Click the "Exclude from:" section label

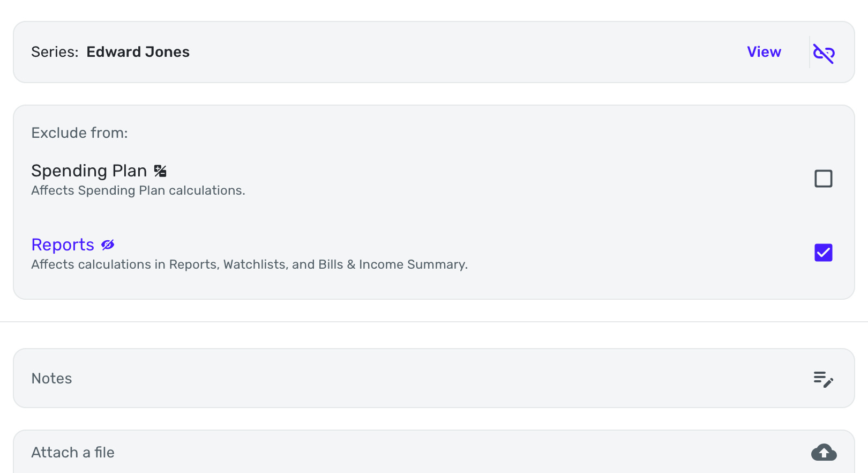79,133
